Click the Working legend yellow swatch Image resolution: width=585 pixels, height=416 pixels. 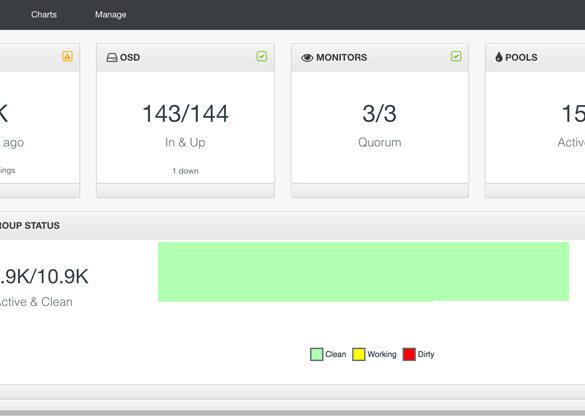359,354
